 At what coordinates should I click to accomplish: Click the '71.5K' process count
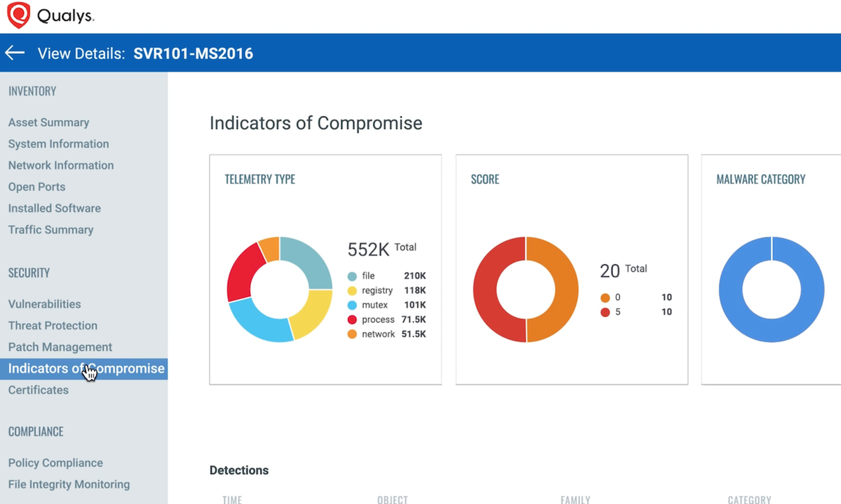pyautogui.click(x=413, y=319)
